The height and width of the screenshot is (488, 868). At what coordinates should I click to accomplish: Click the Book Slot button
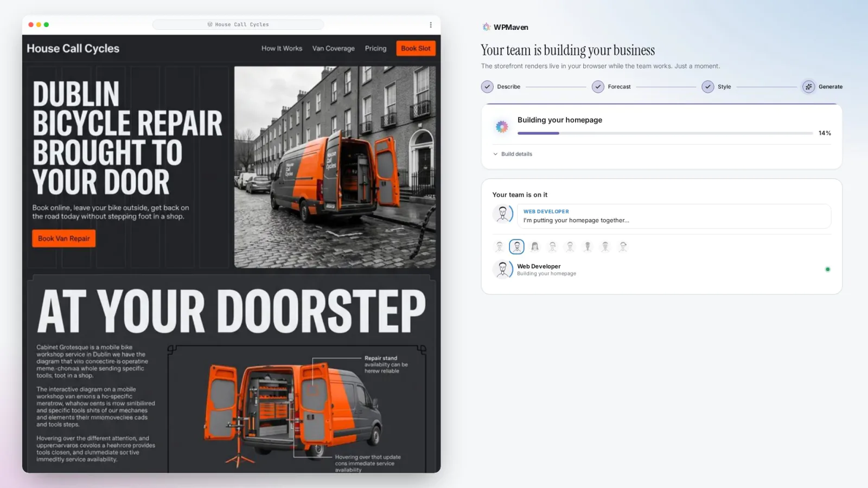pyautogui.click(x=416, y=48)
